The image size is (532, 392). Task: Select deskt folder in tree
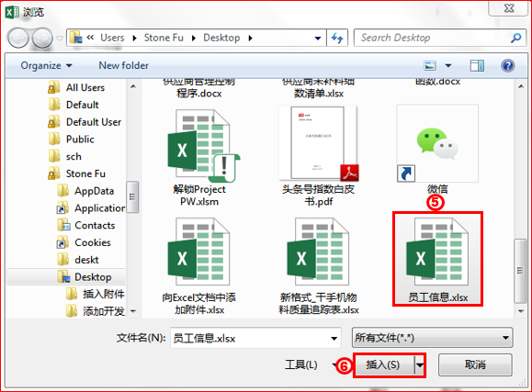pyautogui.click(x=78, y=260)
